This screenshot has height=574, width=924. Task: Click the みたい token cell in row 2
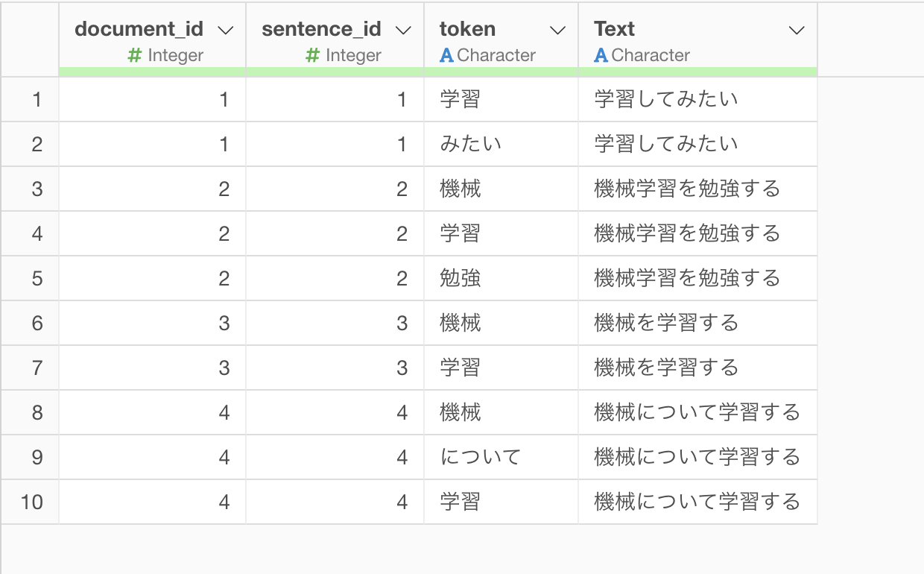pos(470,144)
